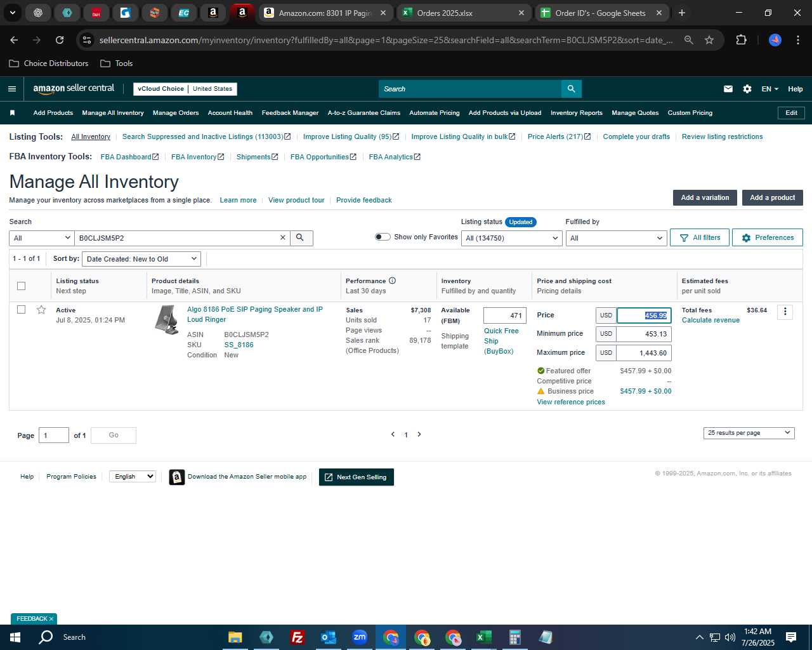Click the available quantity field 471
The height and width of the screenshot is (650, 812).
pyautogui.click(x=505, y=315)
